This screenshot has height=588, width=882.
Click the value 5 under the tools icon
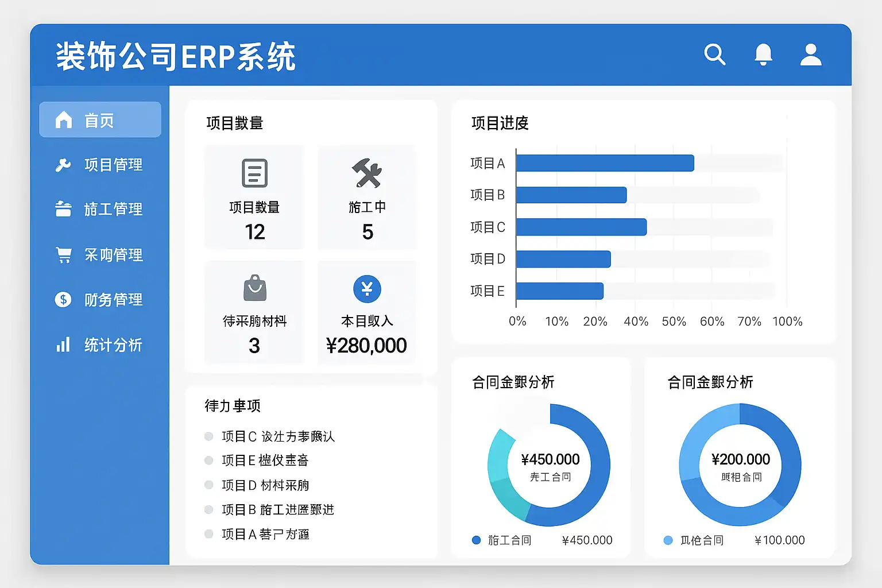tap(367, 232)
